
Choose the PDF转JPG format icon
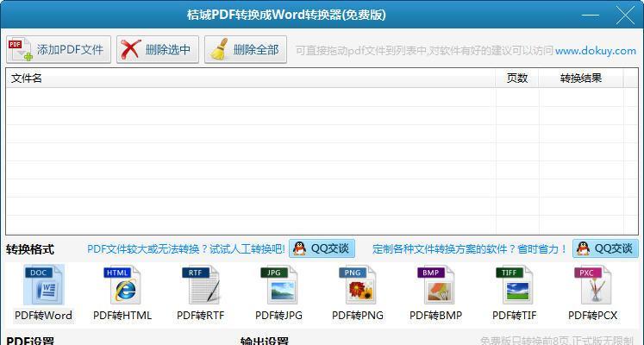coord(278,285)
